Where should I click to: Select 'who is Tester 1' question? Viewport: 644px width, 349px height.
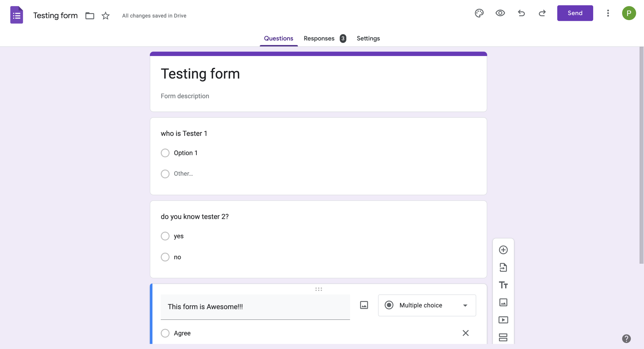[x=184, y=133]
